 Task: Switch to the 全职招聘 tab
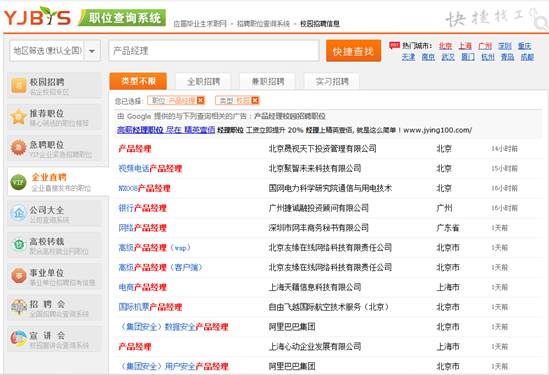click(203, 82)
